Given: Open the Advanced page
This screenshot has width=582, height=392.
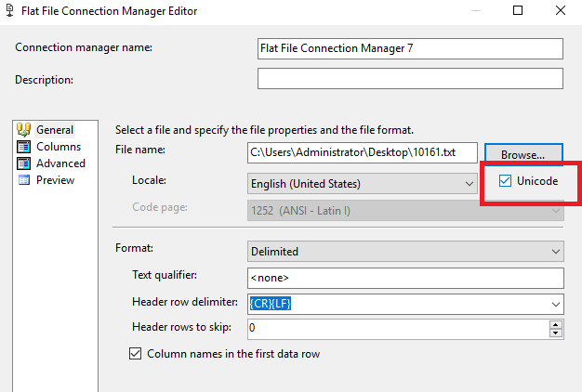Looking at the screenshot, I should click(x=60, y=163).
